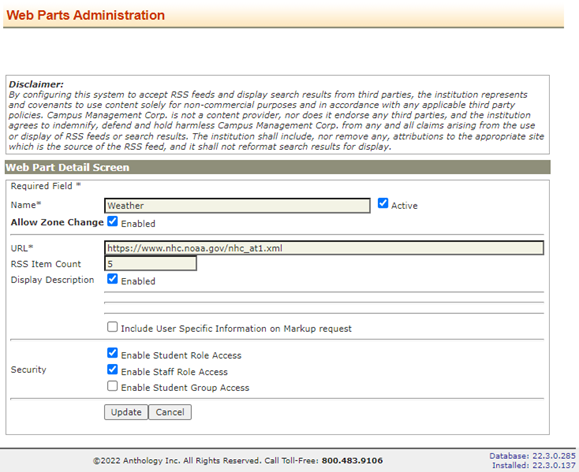579x472 pixels.
Task: Click the URL field with the noaa.gov address
Action: [324, 248]
